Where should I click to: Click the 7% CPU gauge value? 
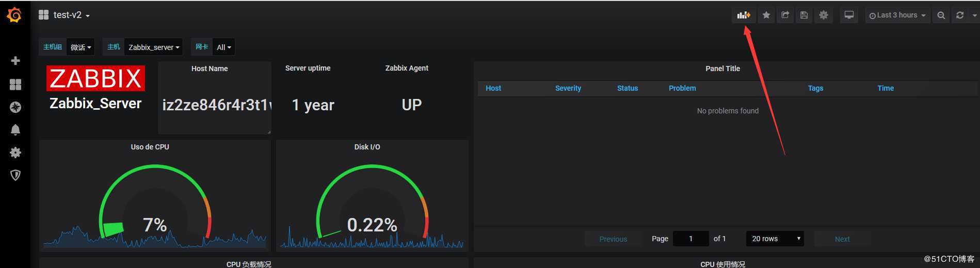[x=155, y=225]
